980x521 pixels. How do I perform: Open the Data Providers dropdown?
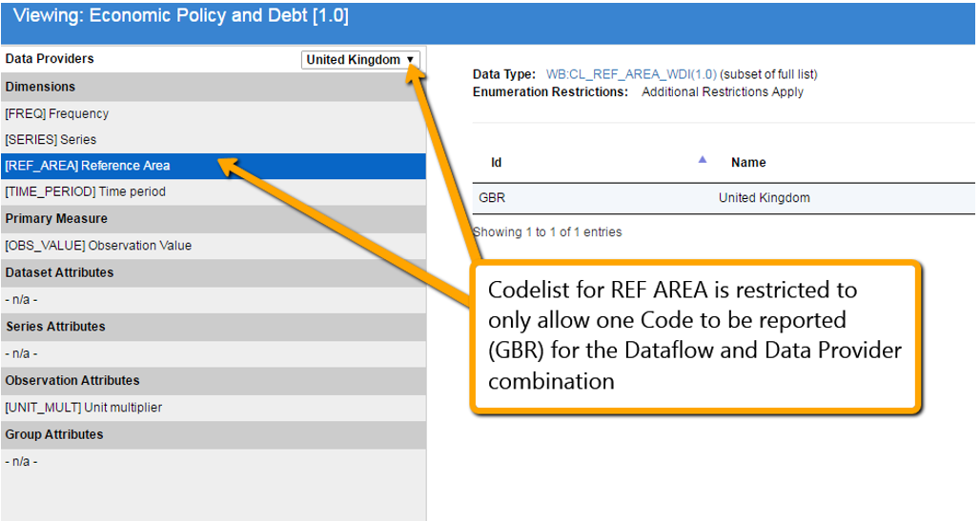tap(360, 60)
